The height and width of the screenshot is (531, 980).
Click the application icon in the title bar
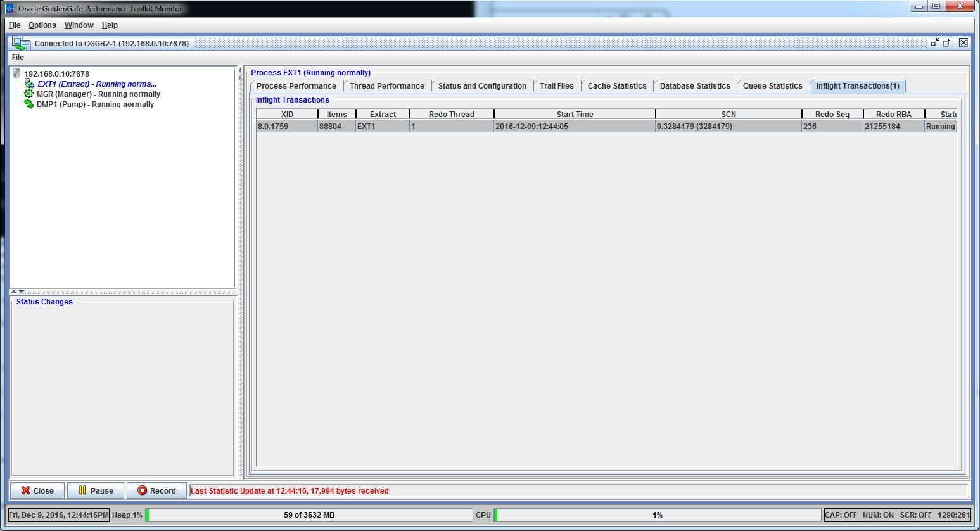pyautogui.click(x=10, y=9)
